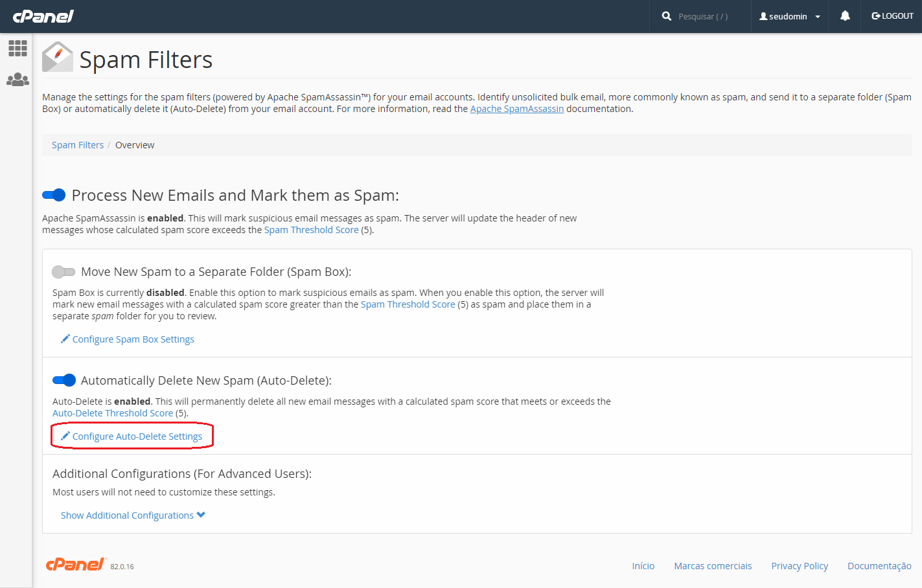The width and height of the screenshot is (922, 588).
Task: Click the Spam Filters page title
Action: [x=146, y=60]
